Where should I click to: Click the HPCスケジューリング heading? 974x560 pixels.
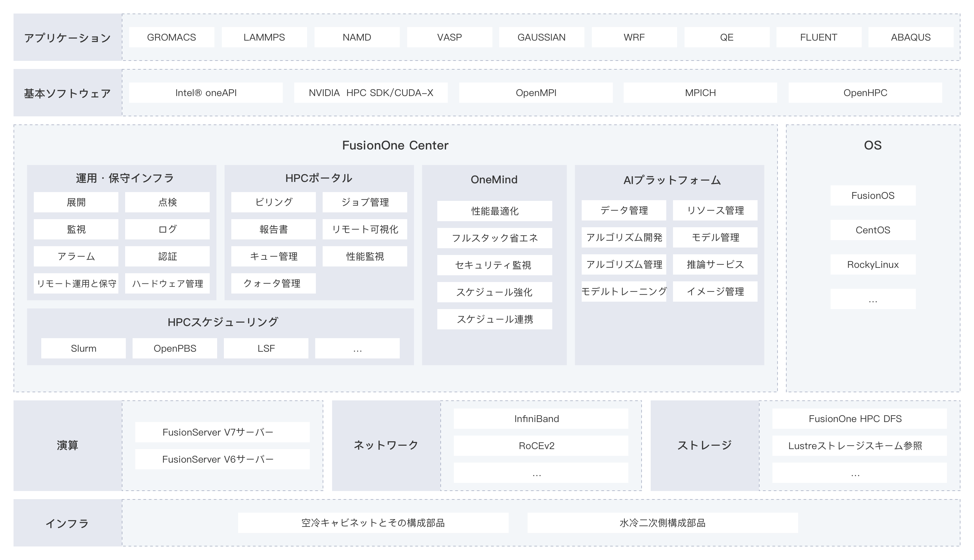pyautogui.click(x=223, y=322)
